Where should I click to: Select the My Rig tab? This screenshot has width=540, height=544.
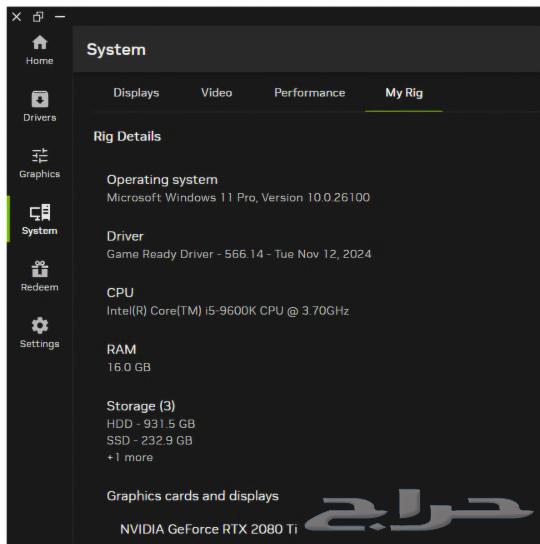point(404,93)
